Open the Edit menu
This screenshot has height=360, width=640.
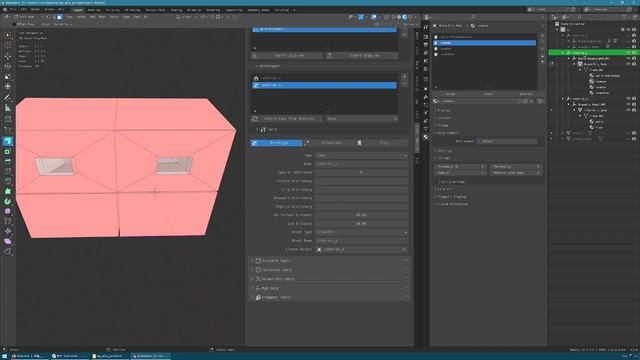coord(24,9)
